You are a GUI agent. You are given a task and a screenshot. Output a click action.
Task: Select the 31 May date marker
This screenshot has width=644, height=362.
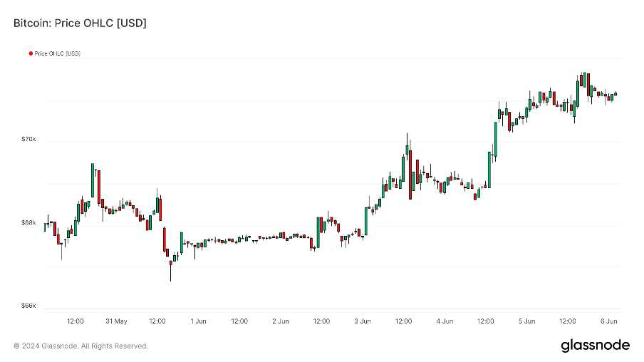(116, 321)
